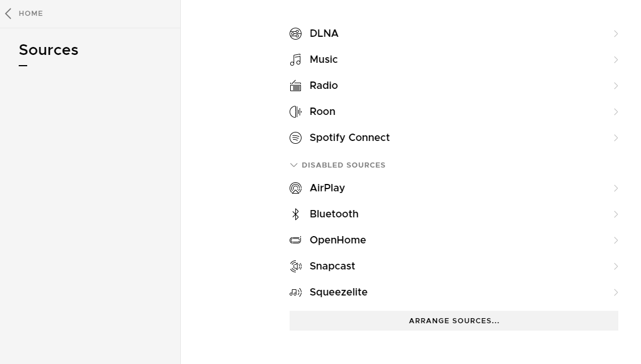The image size is (641, 364).
Task: Select the Roon source label
Action: 322,112
